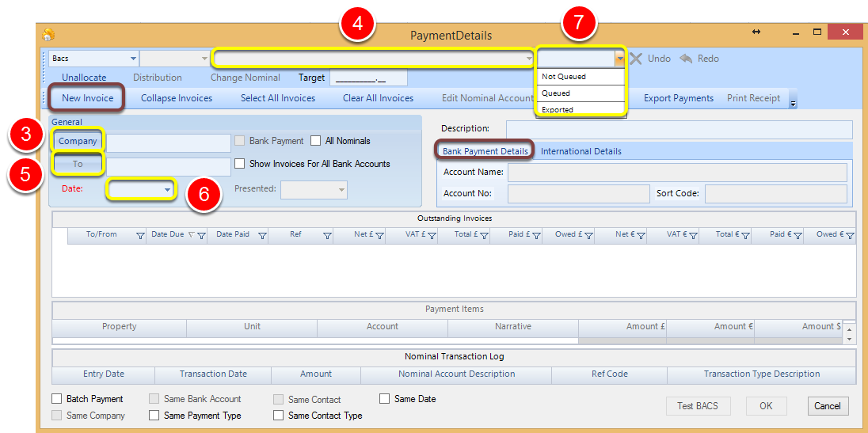Collapse the queue status dropdown arrow
868x433 pixels.
620,58
